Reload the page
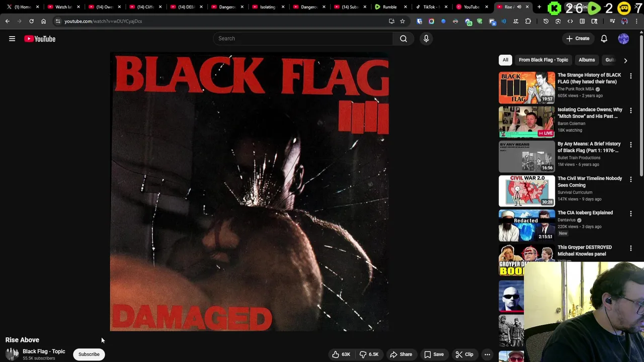The height and width of the screenshot is (362, 644). click(x=31, y=21)
